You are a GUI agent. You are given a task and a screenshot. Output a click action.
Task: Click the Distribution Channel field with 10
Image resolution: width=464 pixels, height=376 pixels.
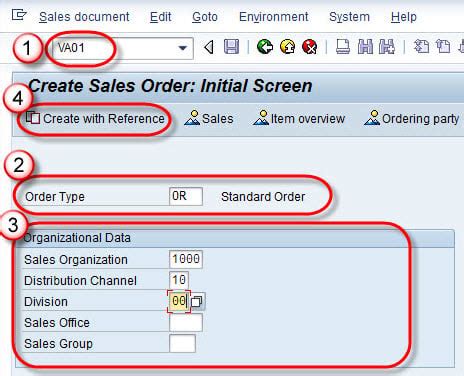pos(179,280)
